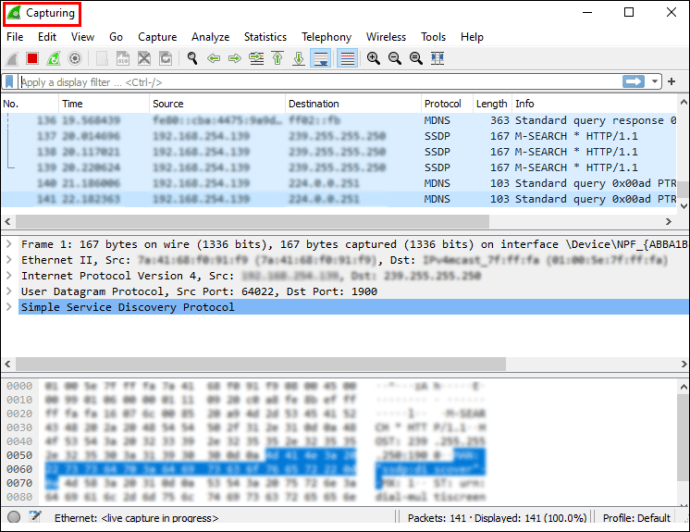Sort packets by Info column
The height and width of the screenshot is (532, 690).
594,104
